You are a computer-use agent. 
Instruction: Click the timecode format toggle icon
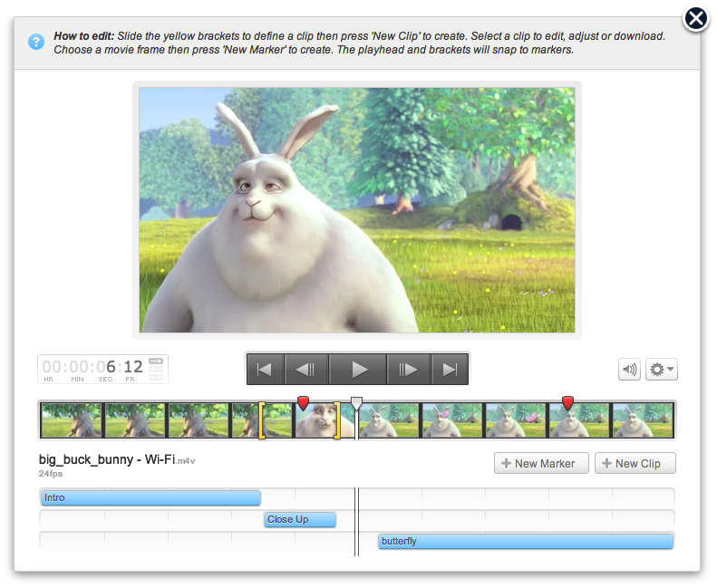[x=156, y=369]
